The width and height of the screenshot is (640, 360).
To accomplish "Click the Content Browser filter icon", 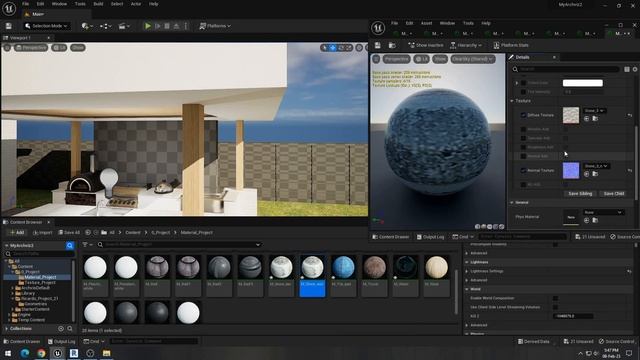I will (86, 244).
